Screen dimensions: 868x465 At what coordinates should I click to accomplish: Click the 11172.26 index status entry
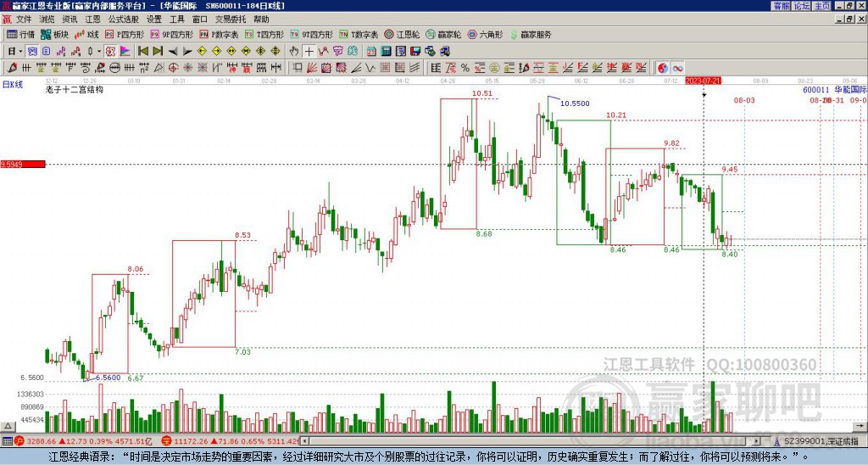pos(231,441)
